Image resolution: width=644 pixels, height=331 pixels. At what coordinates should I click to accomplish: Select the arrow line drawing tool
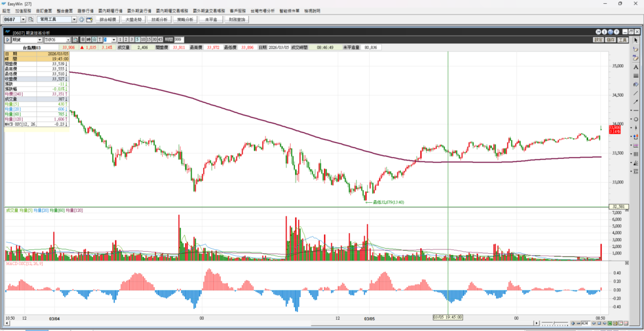[x=636, y=102]
